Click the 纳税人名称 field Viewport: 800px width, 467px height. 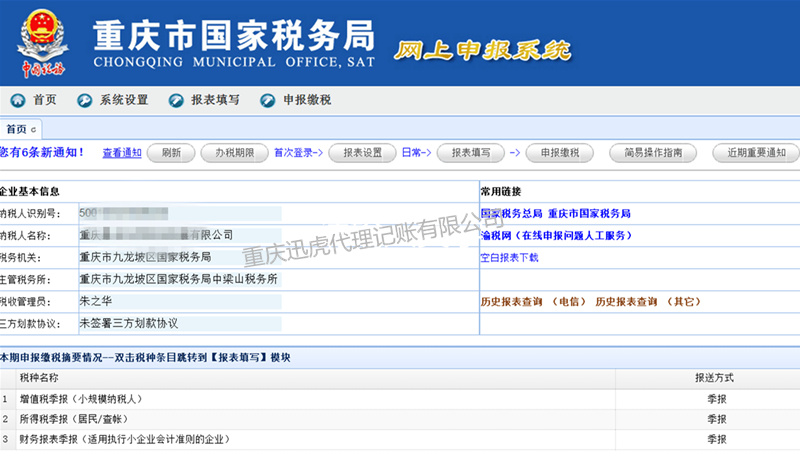click(180, 235)
